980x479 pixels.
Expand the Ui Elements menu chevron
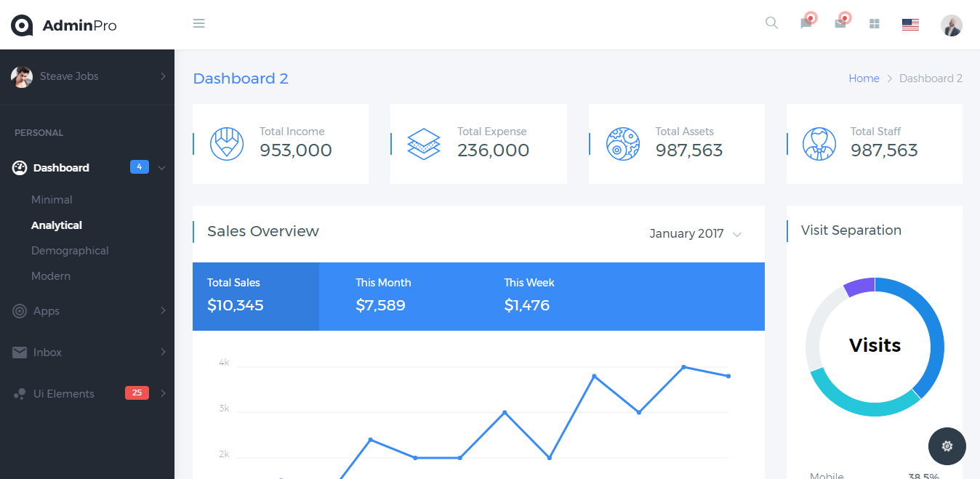coord(163,393)
